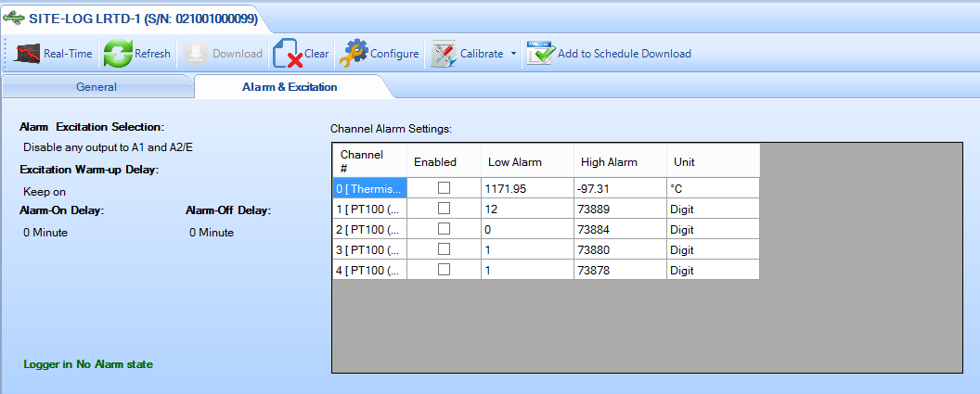
Task: Select the channel 3 PT100 row header
Action: [x=369, y=249]
